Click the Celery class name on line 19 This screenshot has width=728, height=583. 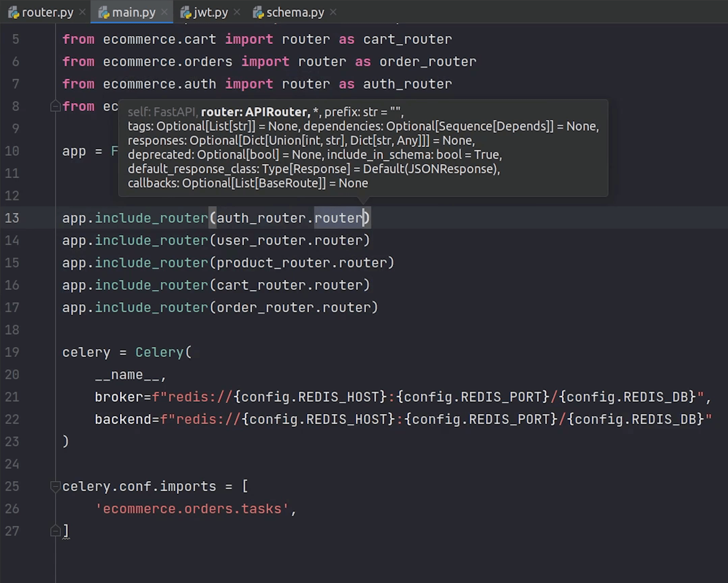point(159,352)
